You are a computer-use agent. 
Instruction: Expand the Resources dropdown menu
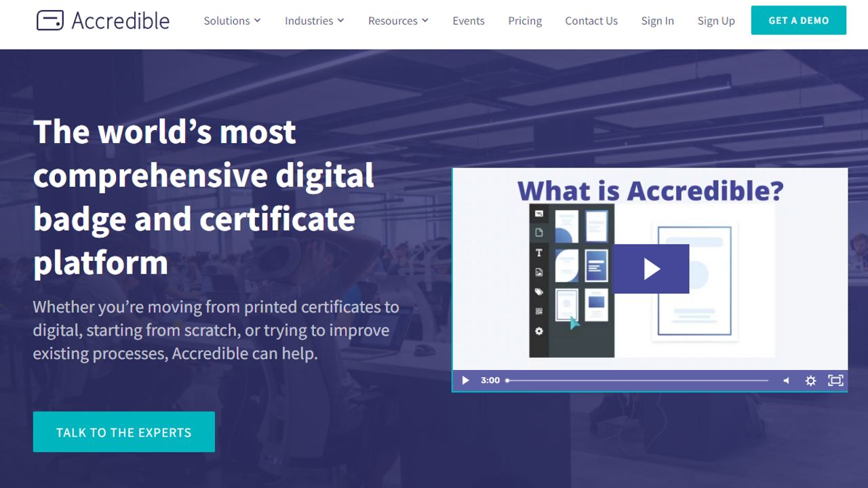(x=398, y=21)
